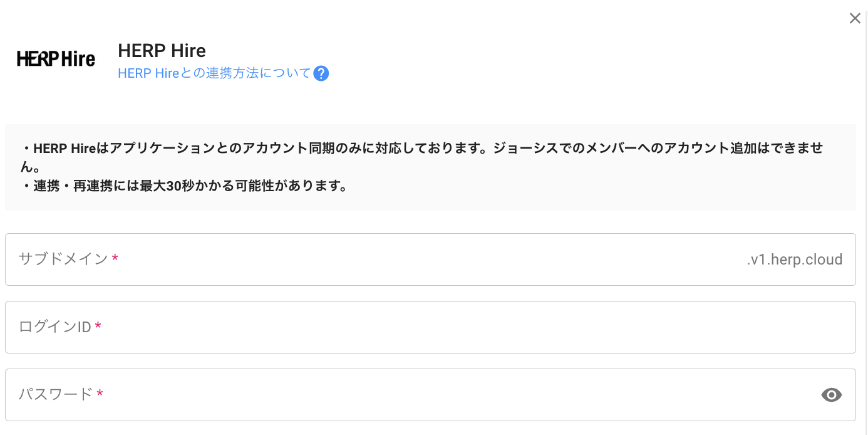Screen dimensions: 868x435
Task: Click the サブドメイン field label
Action: click(63, 259)
